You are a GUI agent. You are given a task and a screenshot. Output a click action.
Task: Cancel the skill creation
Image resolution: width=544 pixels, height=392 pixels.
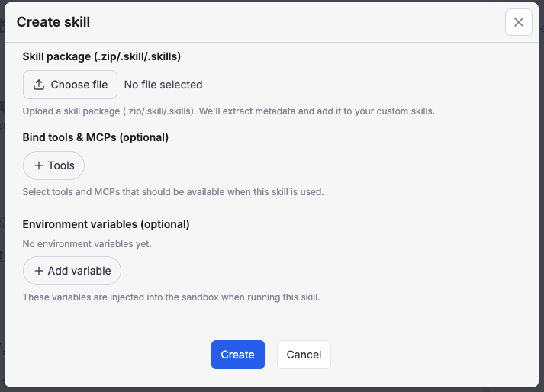(x=304, y=355)
